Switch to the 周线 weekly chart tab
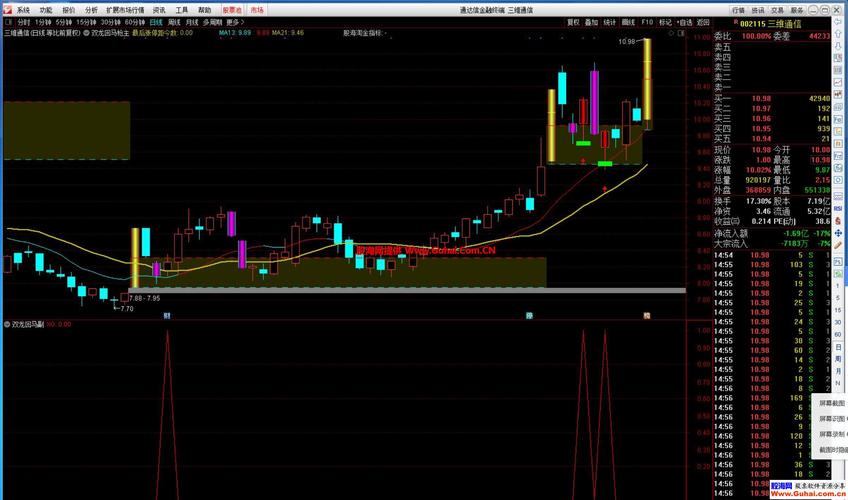 point(174,22)
